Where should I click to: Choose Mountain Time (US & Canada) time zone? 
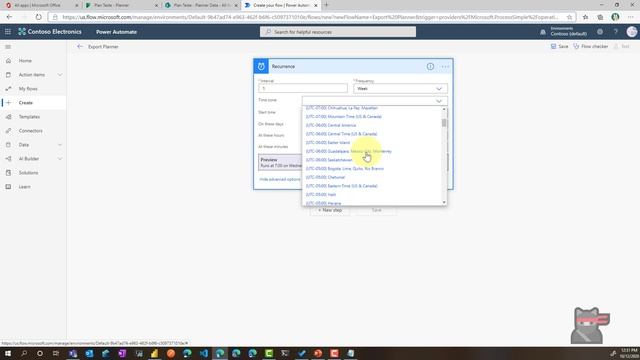pyautogui.click(x=344, y=116)
